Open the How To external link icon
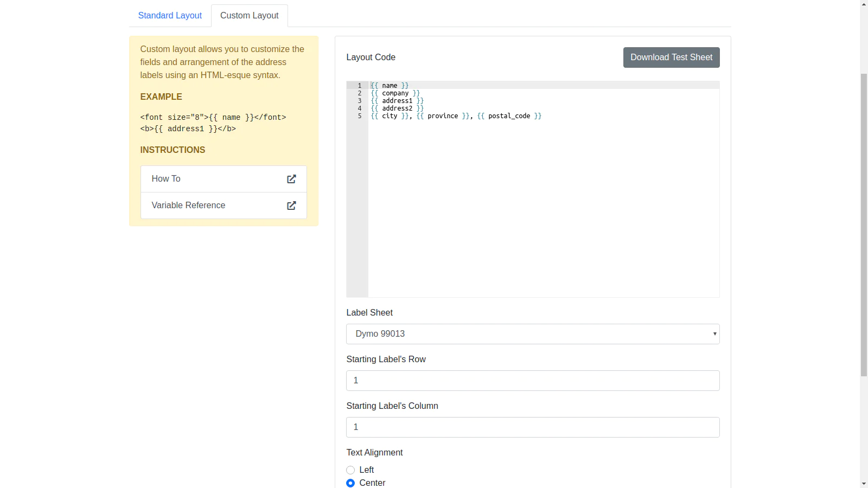Image resolution: width=868 pixels, height=488 pixels. [x=291, y=179]
